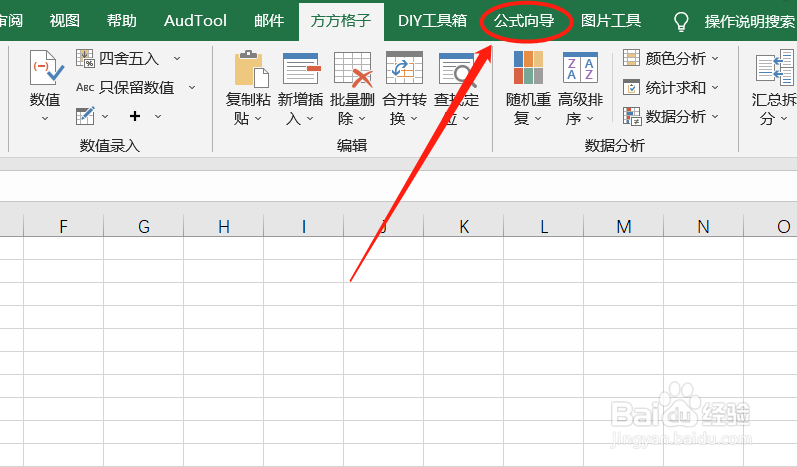The width and height of the screenshot is (797, 467).
Task: Click the 高级排序 ZA sort icon
Action: pos(580,68)
